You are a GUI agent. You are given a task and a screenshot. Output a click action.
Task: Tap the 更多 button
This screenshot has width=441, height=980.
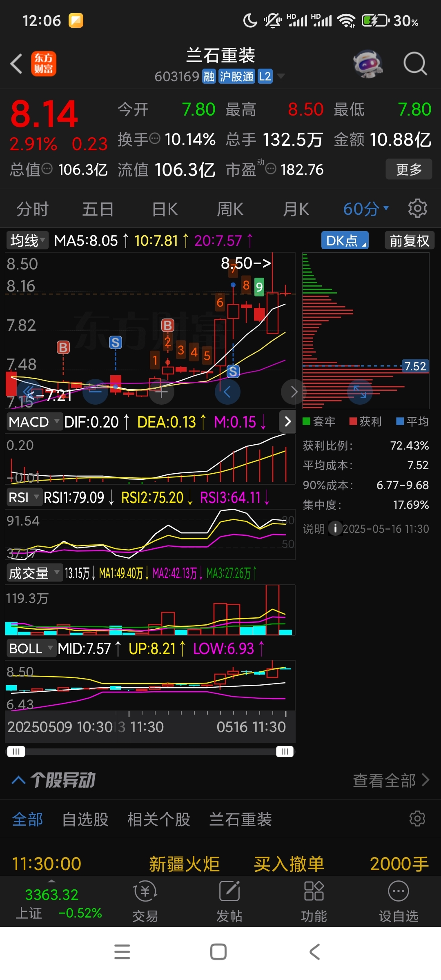pyautogui.click(x=409, y=169)
